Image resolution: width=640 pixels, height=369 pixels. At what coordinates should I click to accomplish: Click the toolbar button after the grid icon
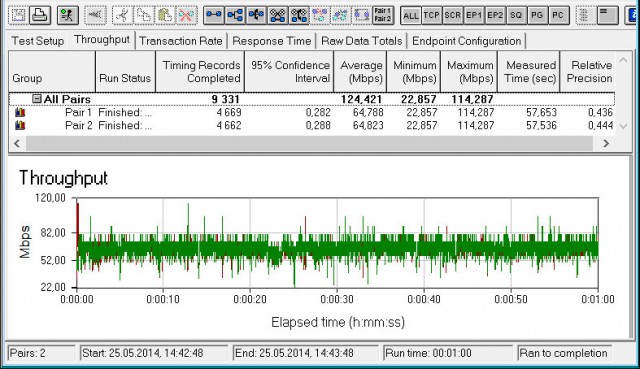click(x=608, y=15)
